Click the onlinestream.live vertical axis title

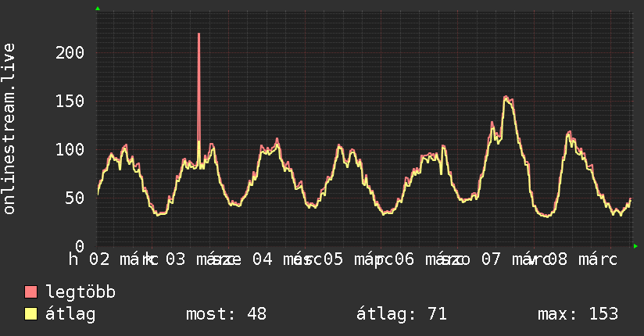click(x=9, y=129)
